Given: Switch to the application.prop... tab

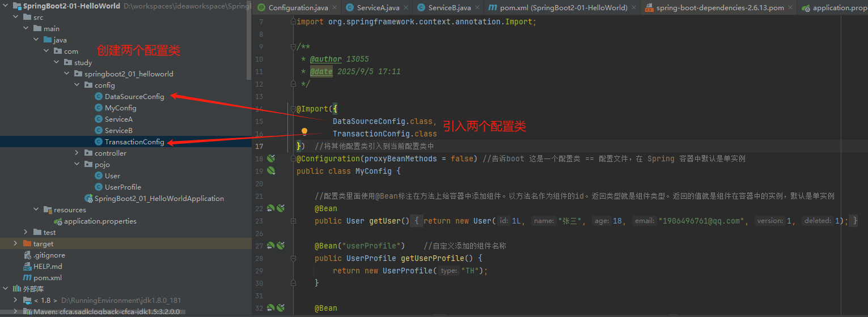Looking at the screenshot, I should click(833, 8).
